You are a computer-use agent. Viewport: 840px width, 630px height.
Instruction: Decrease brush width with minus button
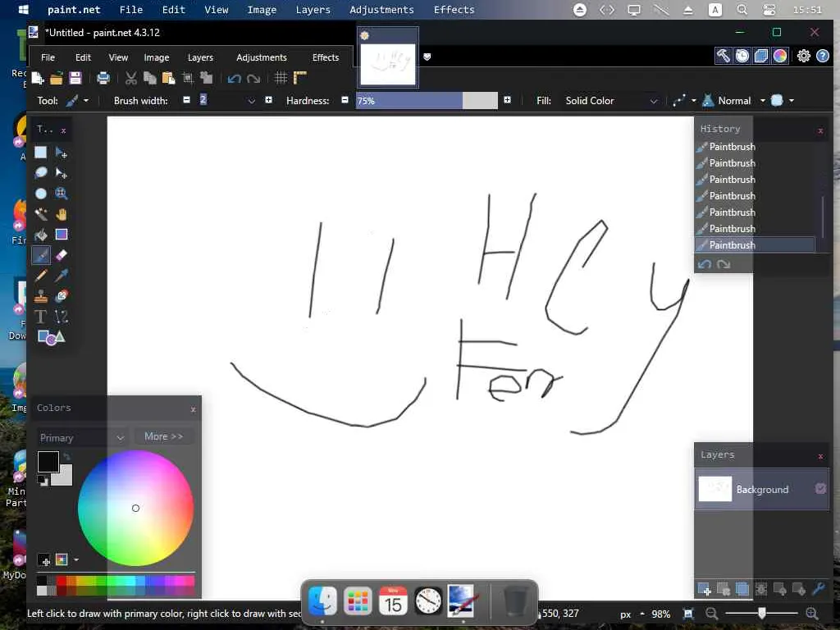tap(186, 99)
